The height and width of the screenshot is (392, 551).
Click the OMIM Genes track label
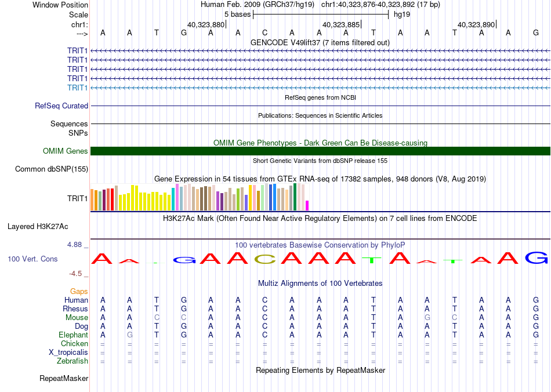[x=66, y=151]
